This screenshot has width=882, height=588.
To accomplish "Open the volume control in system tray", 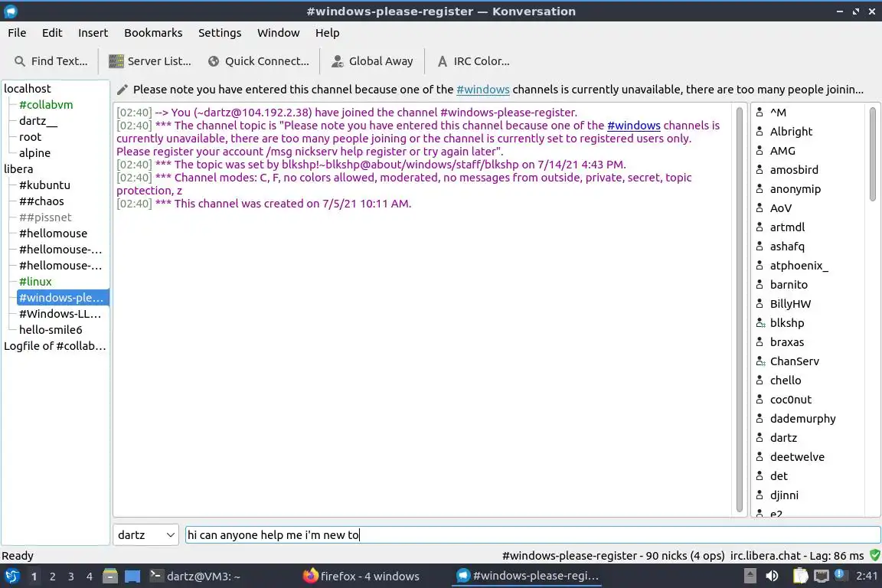I will 773,577.
